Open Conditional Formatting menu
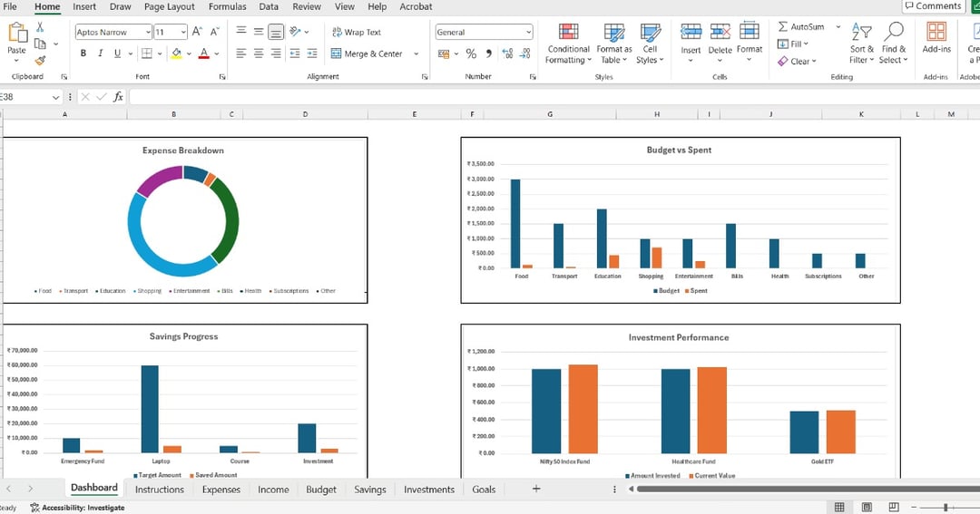 point(568,44)
